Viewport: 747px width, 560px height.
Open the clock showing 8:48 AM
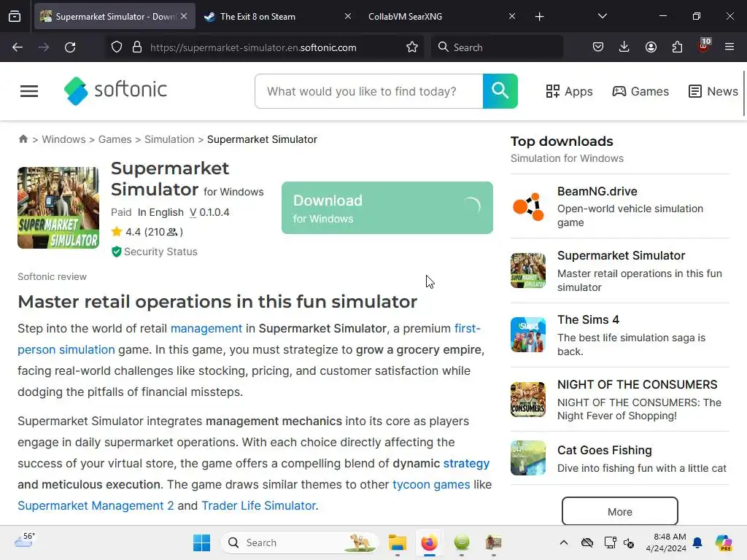tap(666, 542)
